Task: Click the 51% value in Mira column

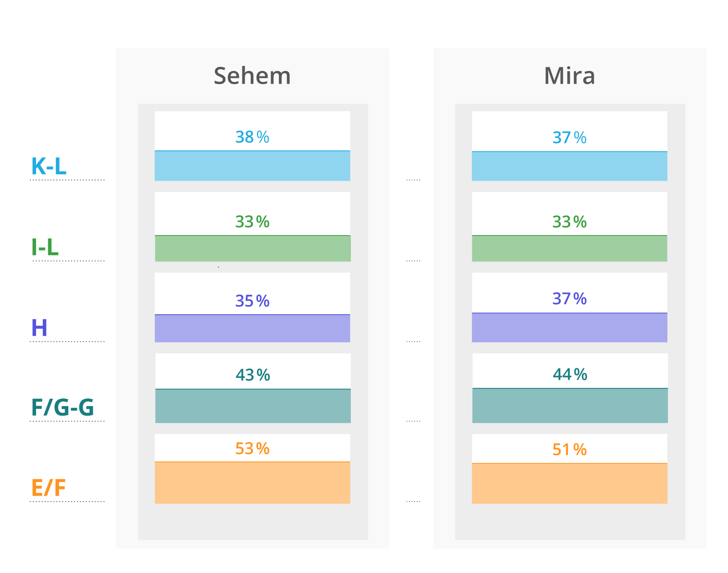Action: click(569, 450)
